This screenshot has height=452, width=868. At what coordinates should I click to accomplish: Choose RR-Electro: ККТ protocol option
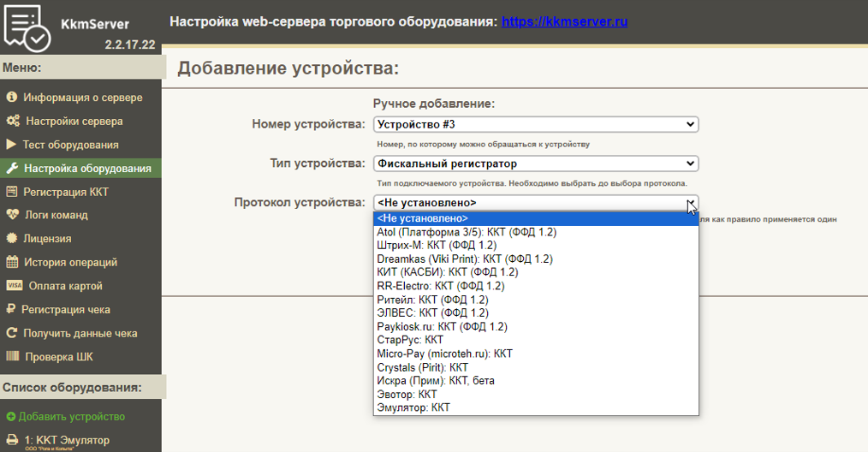coord(536,286)
